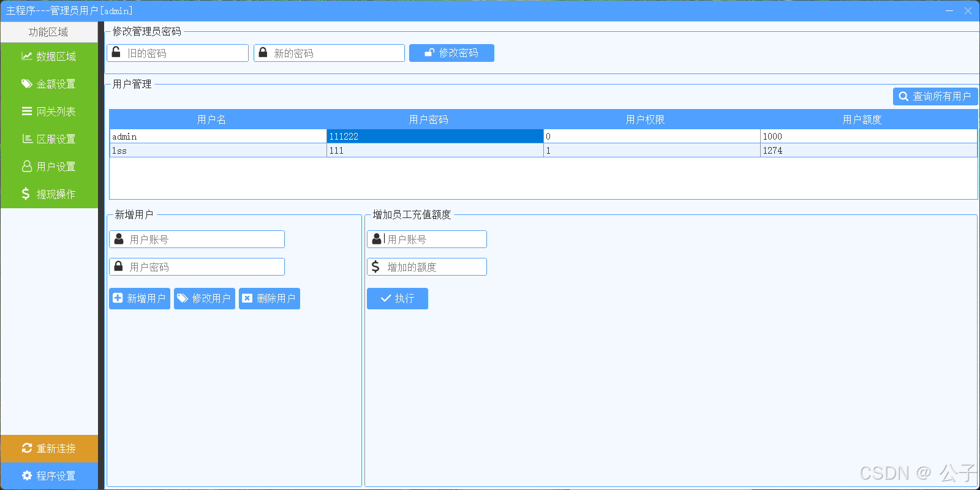This screenshot has width=980, height=490.
Task: Click the gear icon on 程序设置
Action: (26, 476)
